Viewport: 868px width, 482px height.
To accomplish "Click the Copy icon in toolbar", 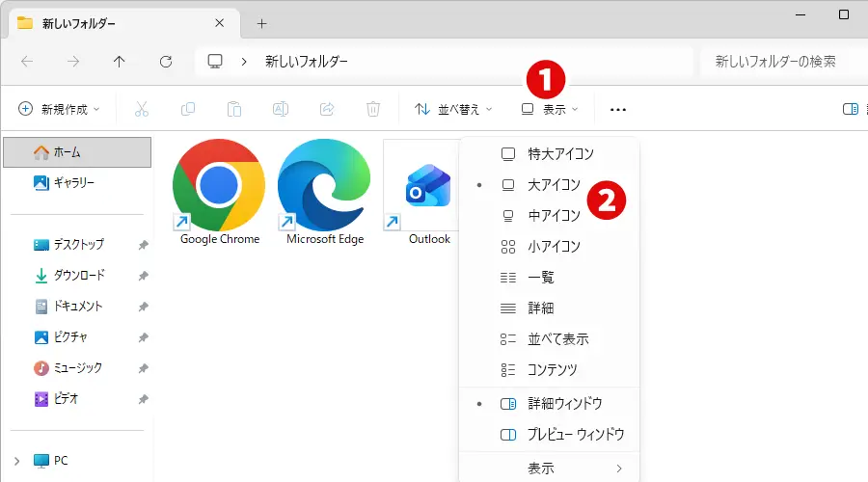I will point(188,109).
